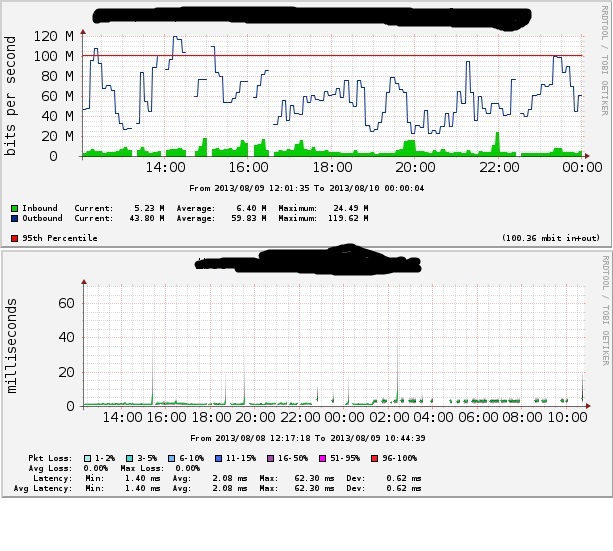The width and height of the screenshot is (613, 551).
Task: Click the Inbound current value 5.23 M
Action: coord(149,208)
